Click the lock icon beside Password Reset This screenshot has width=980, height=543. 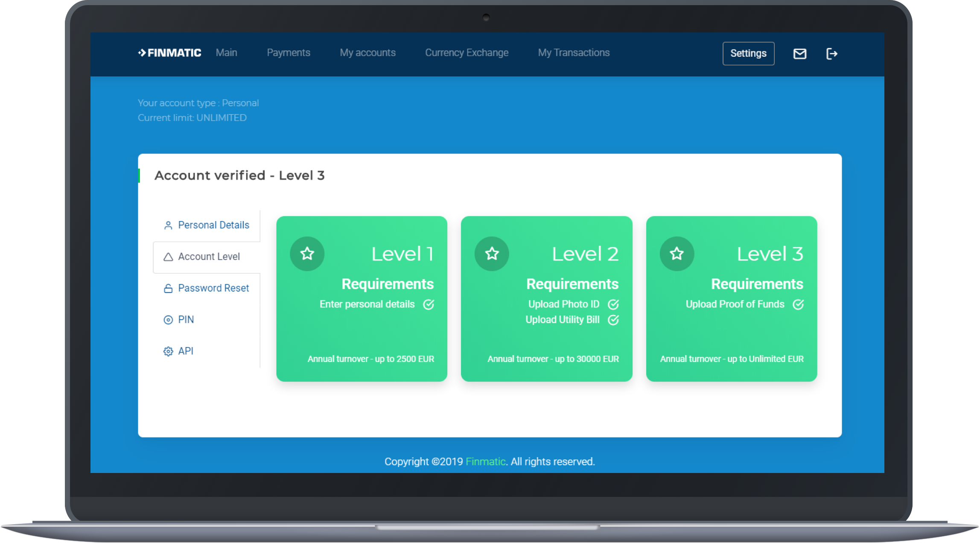168,289
